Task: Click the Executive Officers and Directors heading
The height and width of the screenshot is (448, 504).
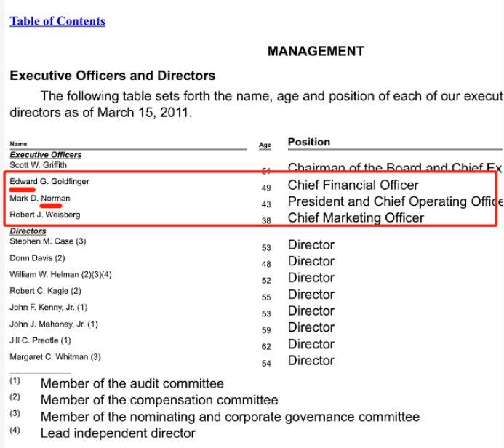Action: pyautogui.click(x=113, y=76)
